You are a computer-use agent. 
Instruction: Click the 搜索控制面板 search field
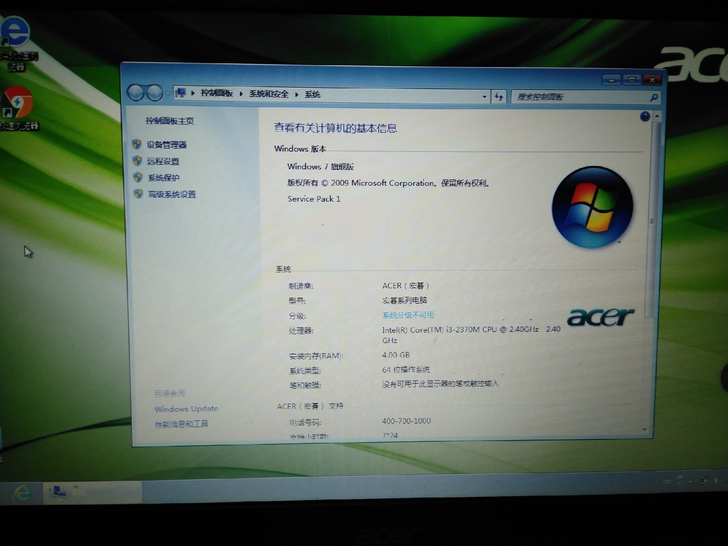(x=581, y=97)
